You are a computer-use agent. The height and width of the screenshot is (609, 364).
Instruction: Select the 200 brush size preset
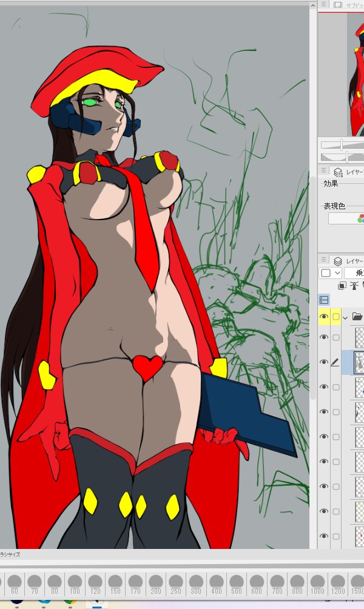155,585
